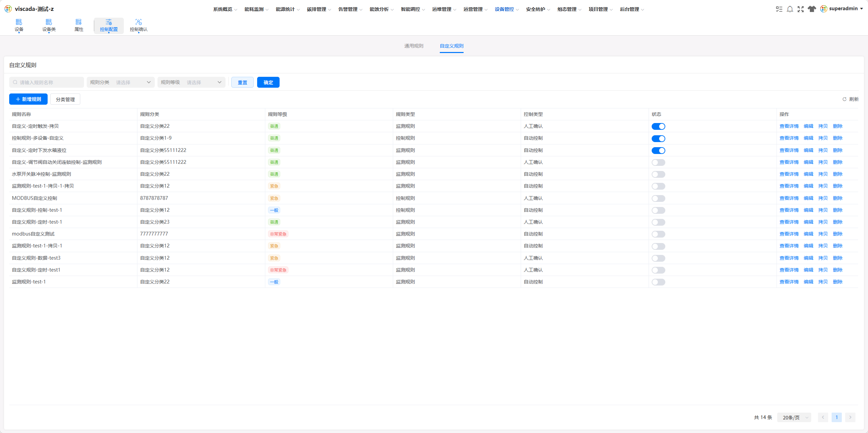This screenshot has height=433, width=868.
Task: Open the task list icon in header
Action: [779, 9]
